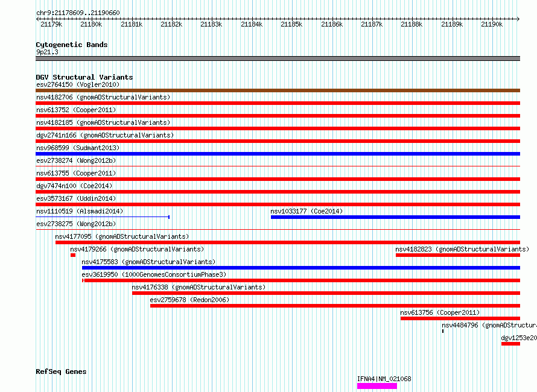Open esv2738274 (Wong2012b) label

click(x=76, y=160)
